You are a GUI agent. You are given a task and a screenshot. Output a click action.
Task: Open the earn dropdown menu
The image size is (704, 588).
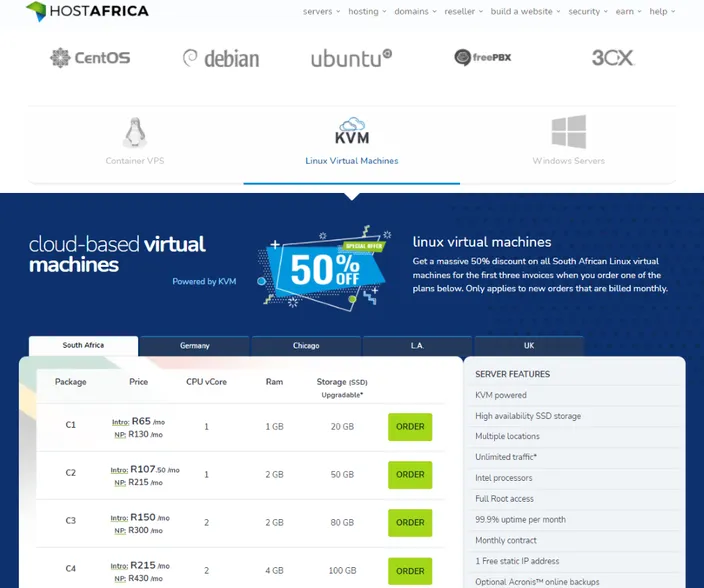628,11
